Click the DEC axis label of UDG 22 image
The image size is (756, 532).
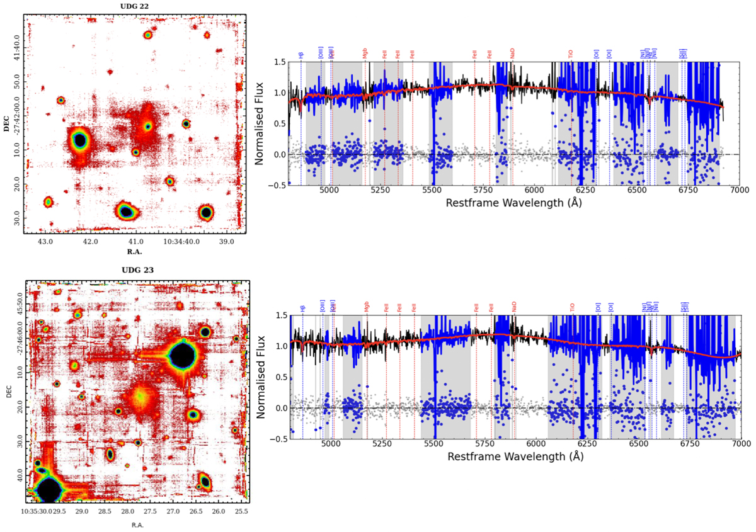point(8,123)
